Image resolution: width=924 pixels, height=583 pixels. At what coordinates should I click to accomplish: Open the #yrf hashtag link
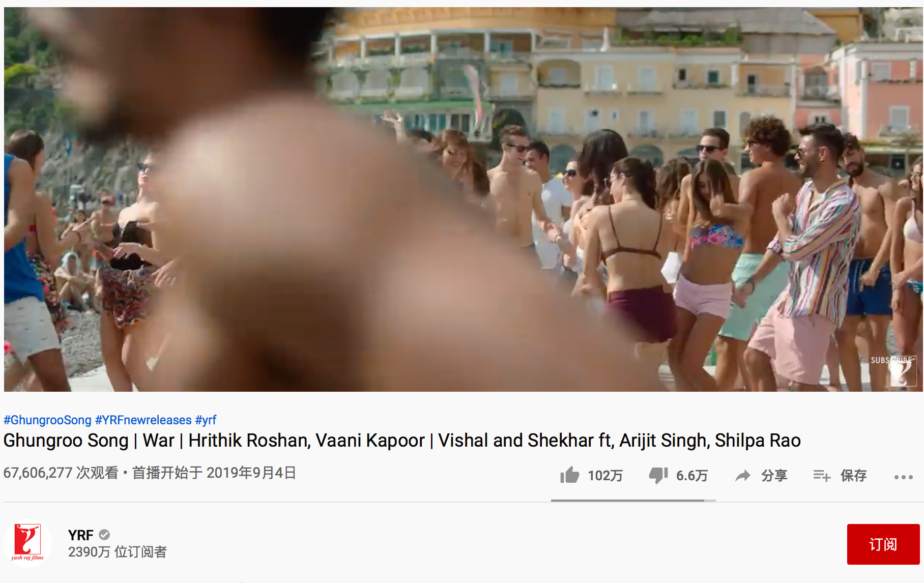[x=206, y=420]
